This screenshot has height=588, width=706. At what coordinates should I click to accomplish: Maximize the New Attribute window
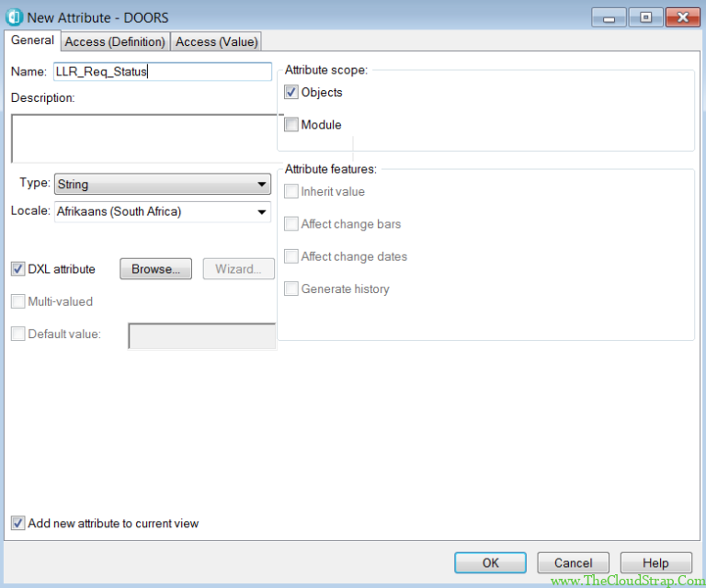tap(645, 17)
